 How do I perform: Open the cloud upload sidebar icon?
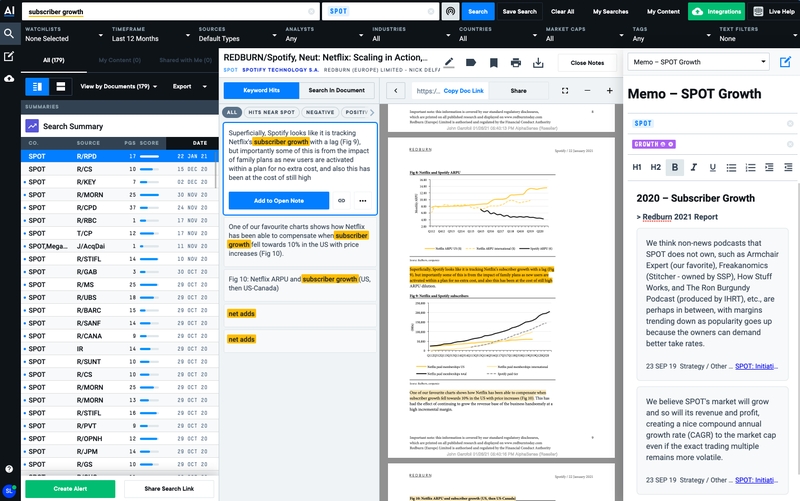tap(9, 78)
